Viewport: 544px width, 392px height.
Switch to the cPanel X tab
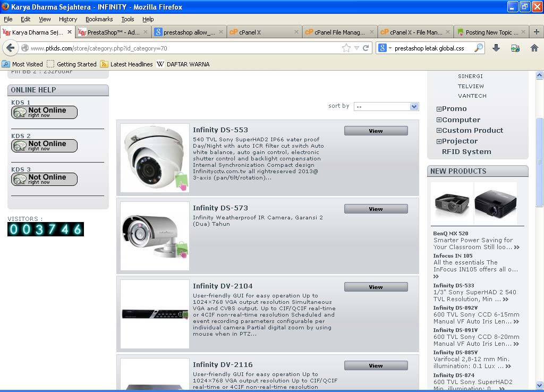click(264, 32)
